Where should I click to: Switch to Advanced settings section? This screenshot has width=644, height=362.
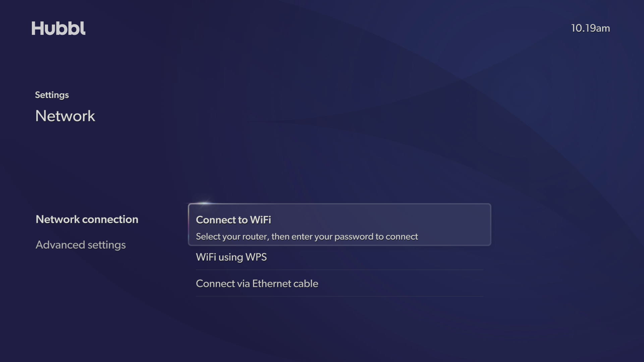[80, 245]
